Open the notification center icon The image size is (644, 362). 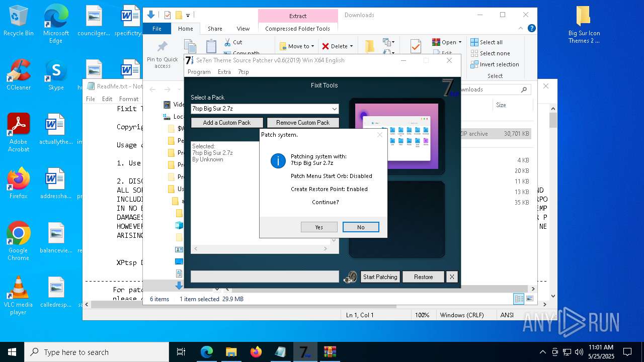[x=627, y=352]
